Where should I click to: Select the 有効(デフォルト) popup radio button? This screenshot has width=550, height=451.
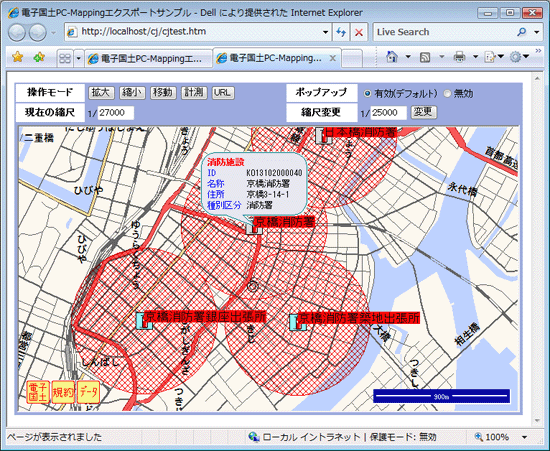[367, 94]
